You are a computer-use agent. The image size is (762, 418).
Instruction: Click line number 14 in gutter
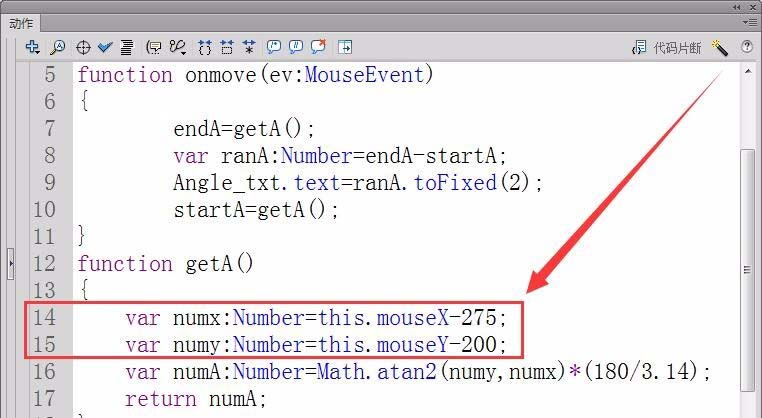tap(45, 317)
